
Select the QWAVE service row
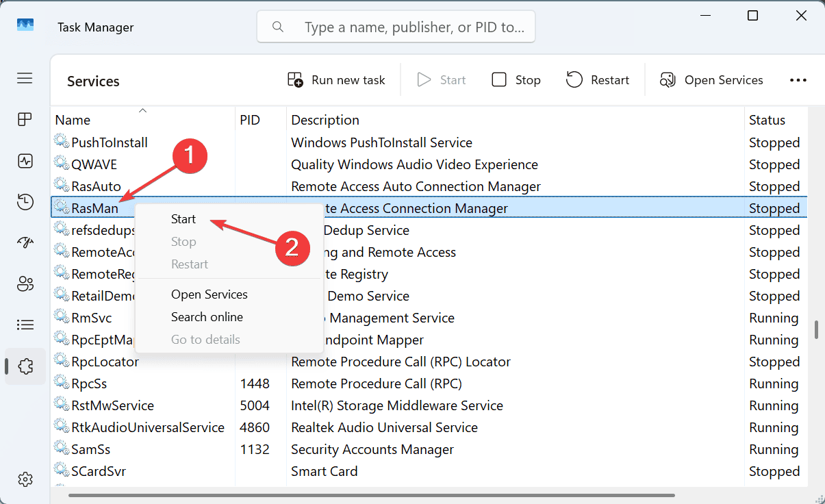(429, 164)
